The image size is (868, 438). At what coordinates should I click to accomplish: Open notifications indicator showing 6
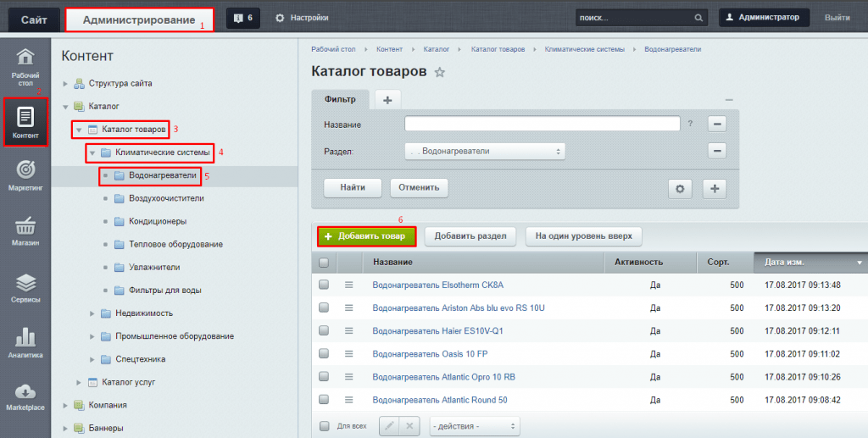pyautogui.click(x=243, y=18)
